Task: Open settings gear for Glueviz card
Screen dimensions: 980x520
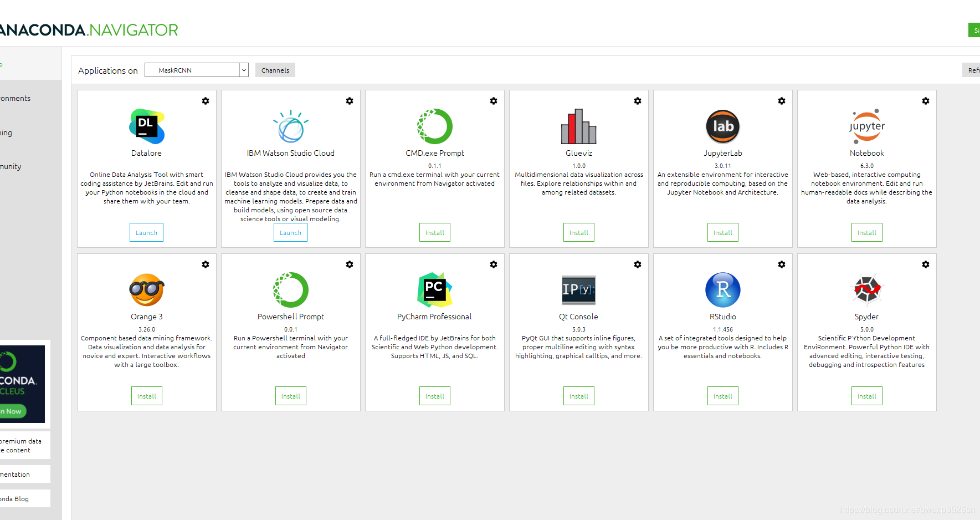Action: point(638,101)
